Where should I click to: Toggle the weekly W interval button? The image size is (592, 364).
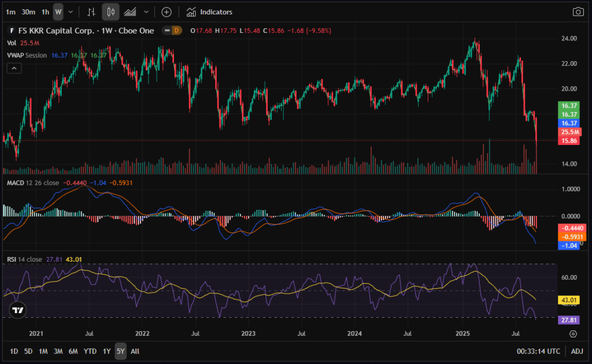pos(58,12)
